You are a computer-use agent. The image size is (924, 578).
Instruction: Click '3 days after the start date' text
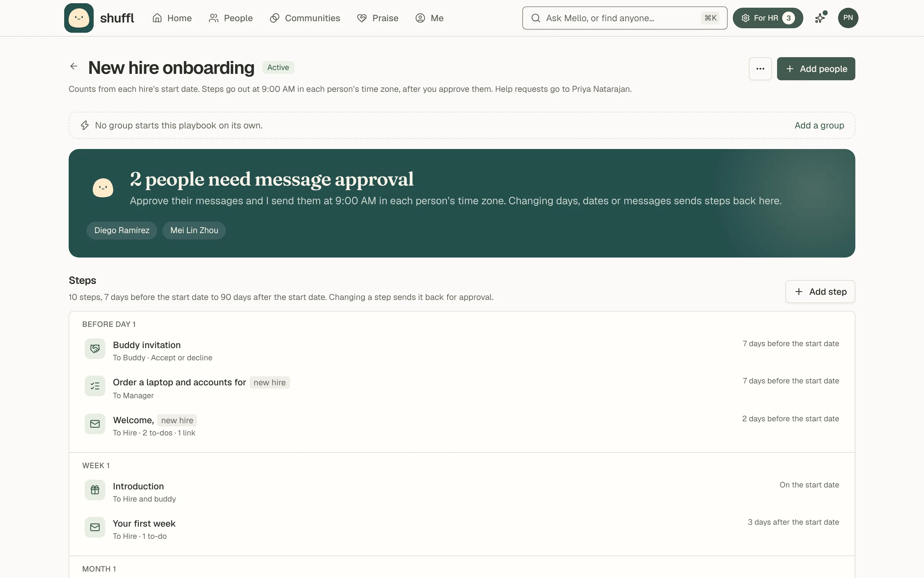793,522
